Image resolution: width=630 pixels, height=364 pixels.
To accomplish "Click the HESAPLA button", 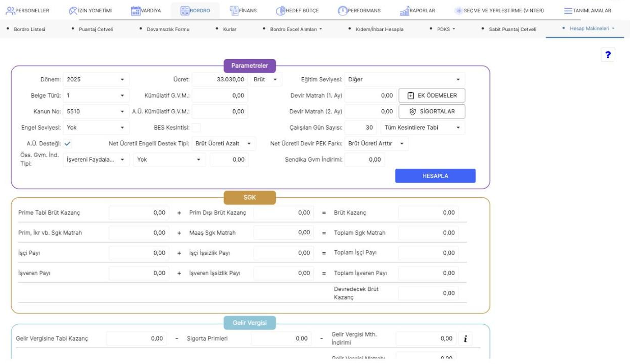I will (x=435, y=176).
